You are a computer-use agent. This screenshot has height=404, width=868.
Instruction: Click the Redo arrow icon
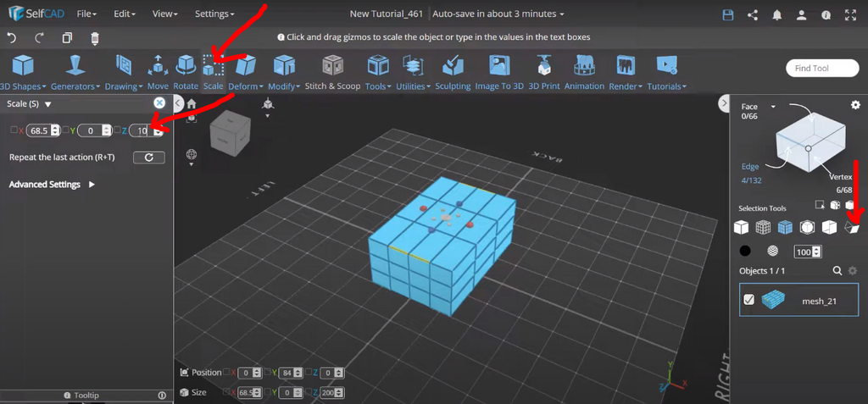point(39,38)
